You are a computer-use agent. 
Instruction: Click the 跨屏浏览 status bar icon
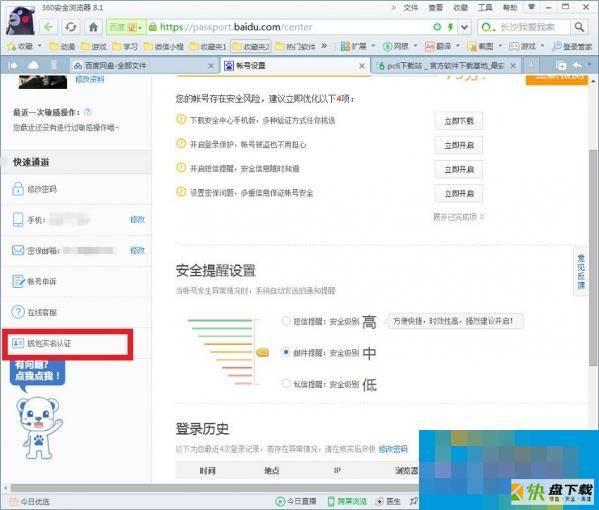[x=347, y=501]
